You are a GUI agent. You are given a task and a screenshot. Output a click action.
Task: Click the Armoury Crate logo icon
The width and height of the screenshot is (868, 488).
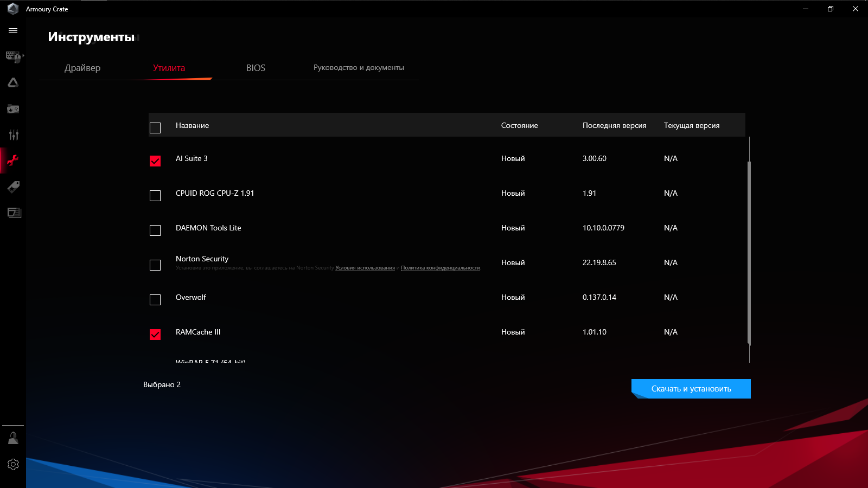(13, 9)
